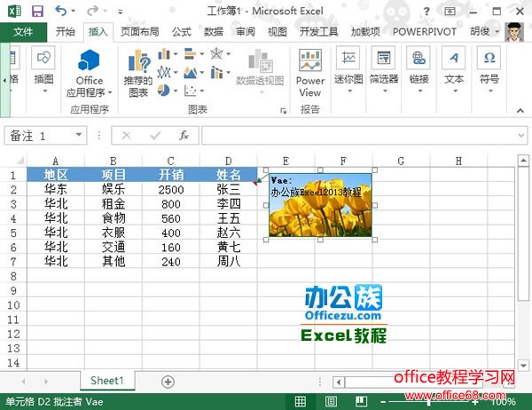
Task: Switch to Page Layout view icon
Action: (x=331, y=401)
